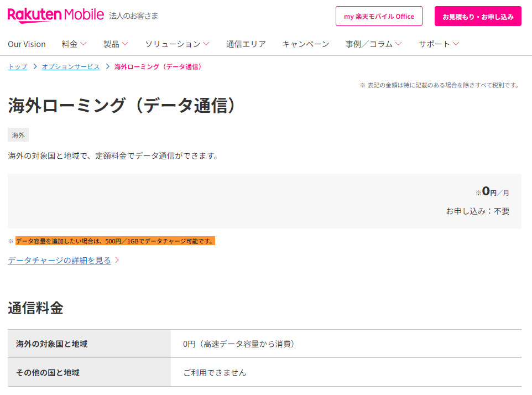
Task: Go to the Our Vision page
Action: tap(27, 44)
